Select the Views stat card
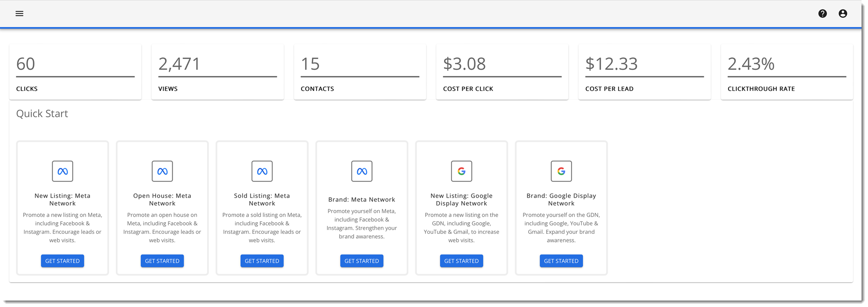Viewport: 868px width, 307px height. click(218, 72)
